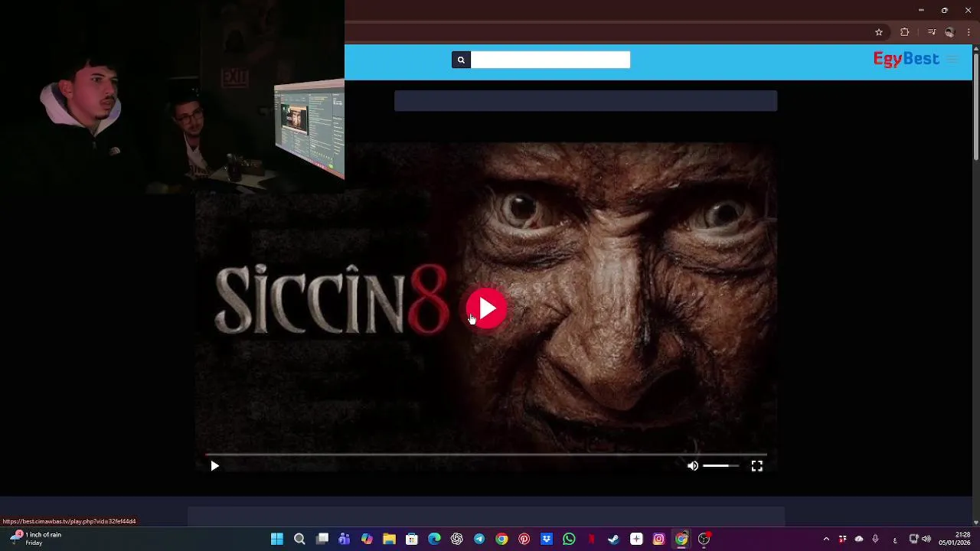This screenshot has width=980, height=551.
Task: Open Pinterest from the taskbar
Action: pos(524,539)
